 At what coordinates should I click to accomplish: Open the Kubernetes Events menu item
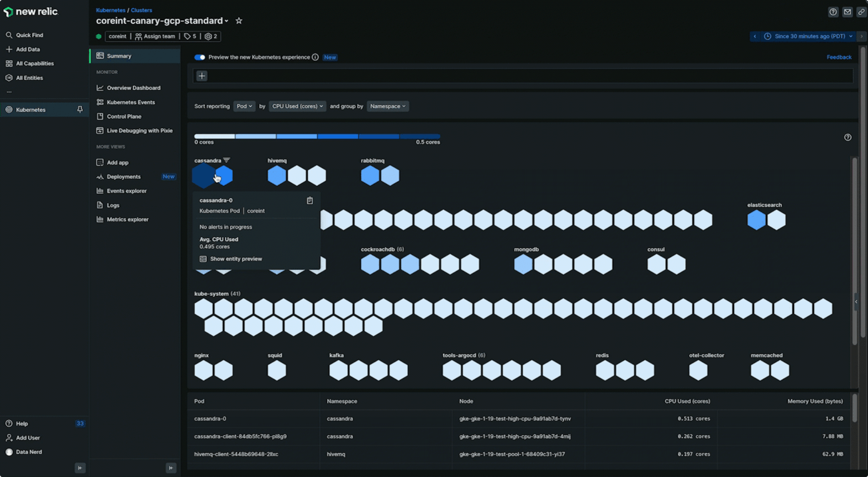(x=131, y=102)
